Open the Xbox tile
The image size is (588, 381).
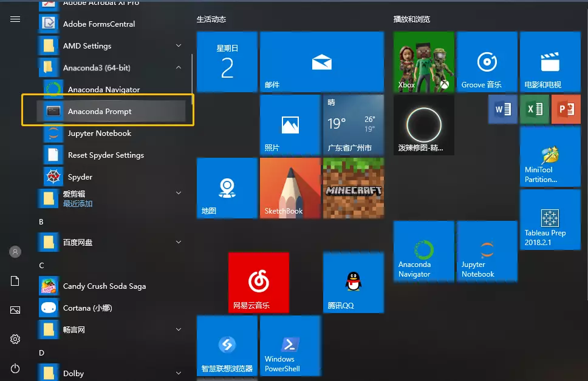pyautogui.click(x=424, y=61)
